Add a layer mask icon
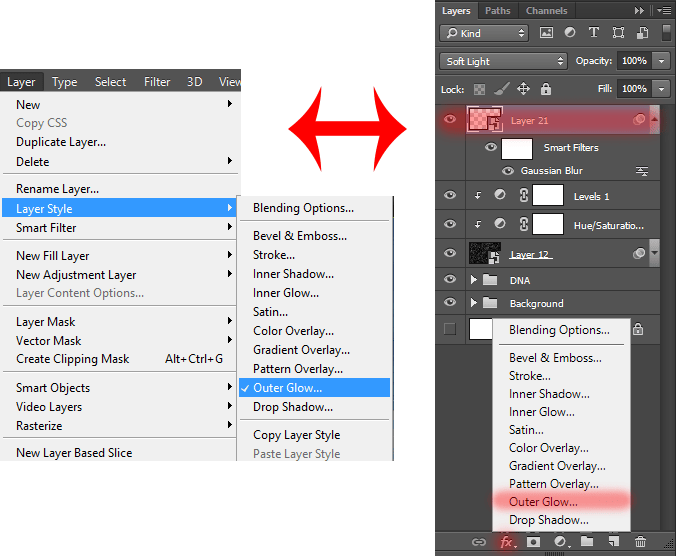Viewport: 676px width, 556px height. coord(533,542)
